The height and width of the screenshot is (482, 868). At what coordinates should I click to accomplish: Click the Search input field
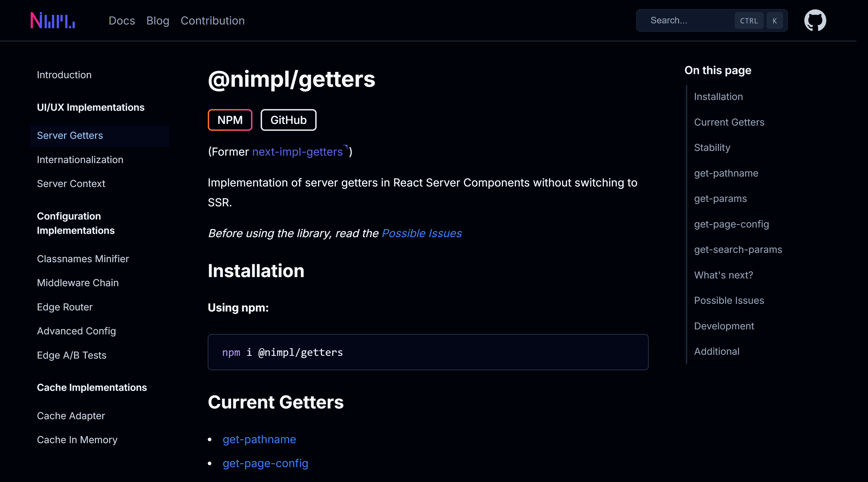point(688,21)
